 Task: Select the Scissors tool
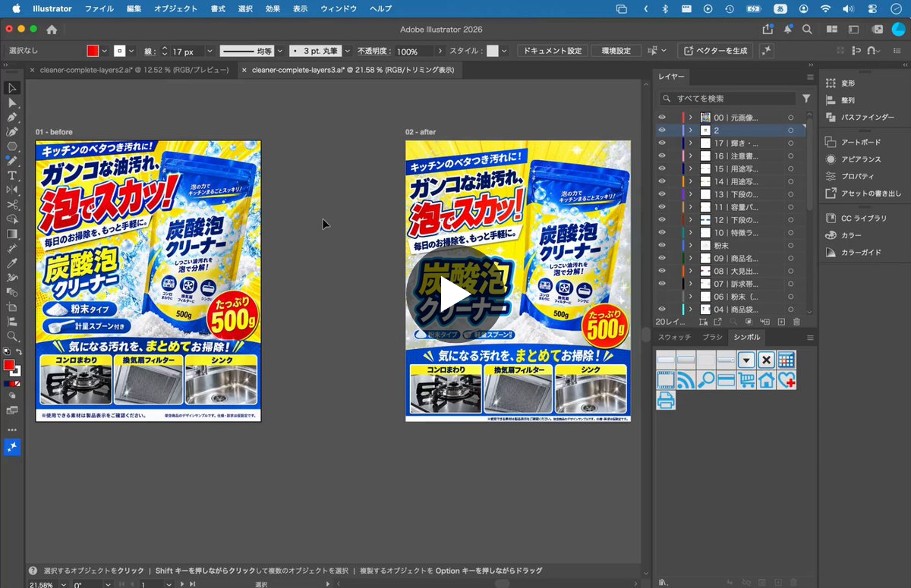[12, 205]
